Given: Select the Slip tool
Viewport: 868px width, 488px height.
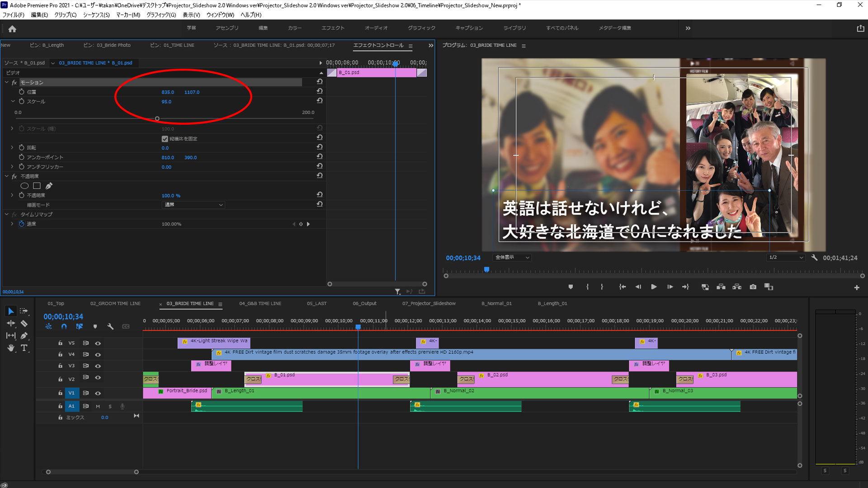Looking at the screenshot, I should click(11, 336).
